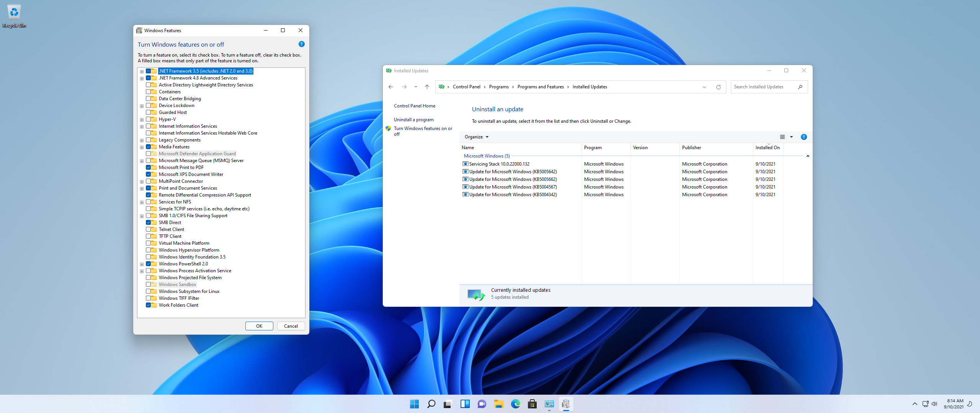The height and width of the screenshot is (413, 980).
Task: Open Widgets from taskbar
Action: (465, 404)
